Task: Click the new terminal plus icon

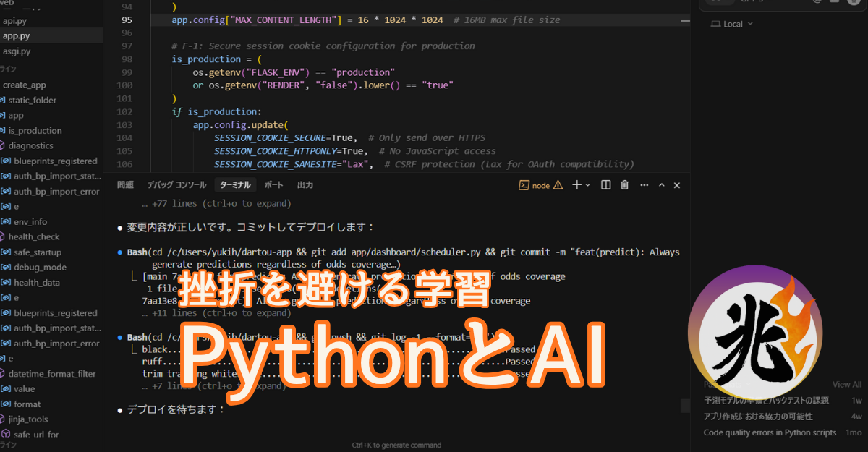Action: [576, 185]
